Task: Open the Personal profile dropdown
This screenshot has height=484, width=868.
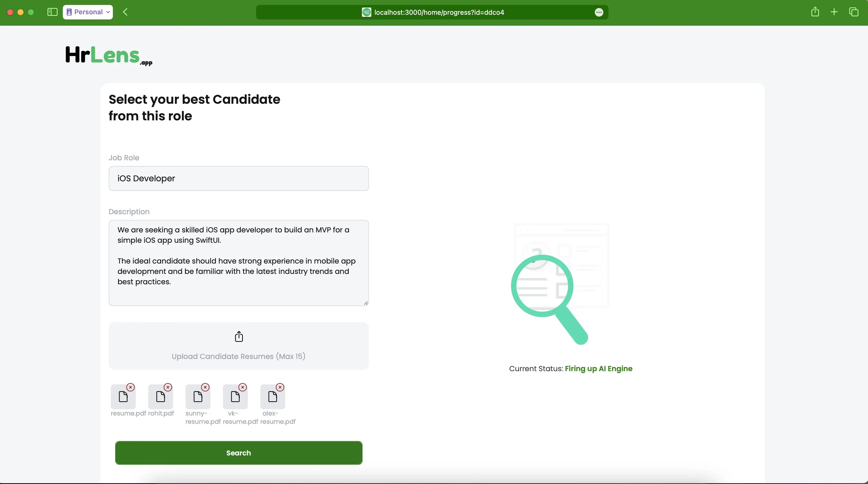Action: (88, 12)
